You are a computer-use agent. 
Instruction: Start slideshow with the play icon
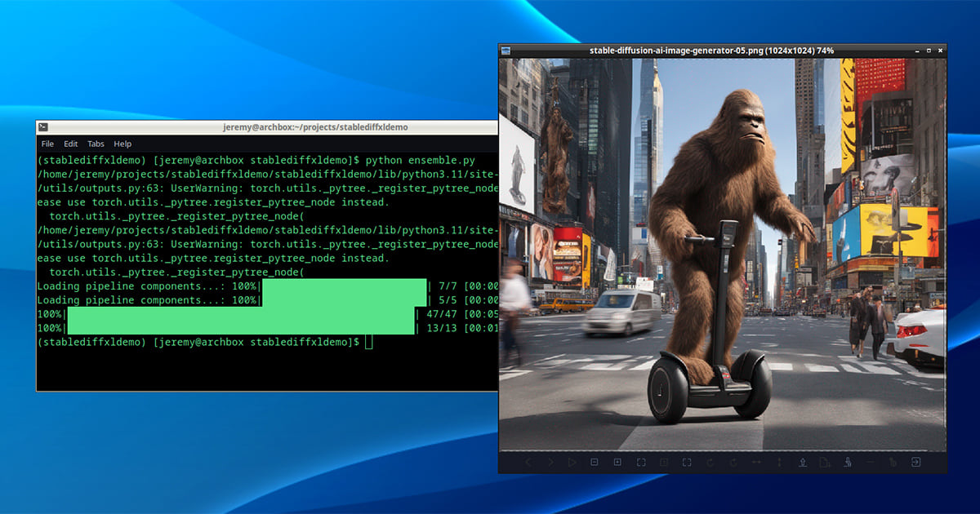pyautogui.click(x=572, y=463)
